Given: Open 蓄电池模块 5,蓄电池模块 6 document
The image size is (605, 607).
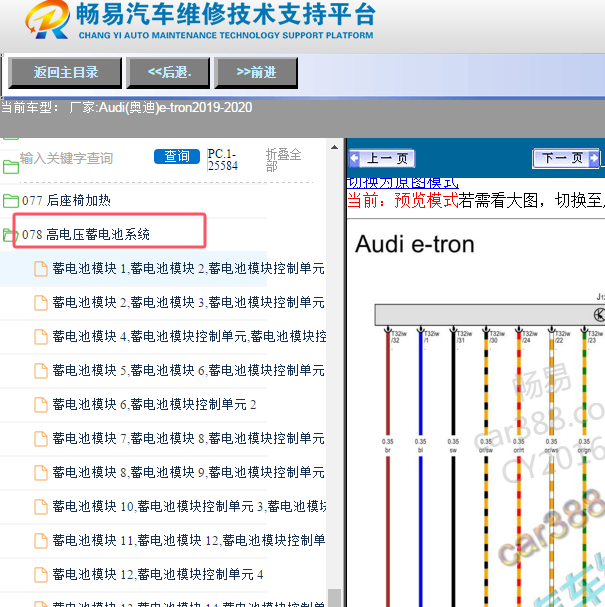Looking at the screenshot, I should (189, 370).
